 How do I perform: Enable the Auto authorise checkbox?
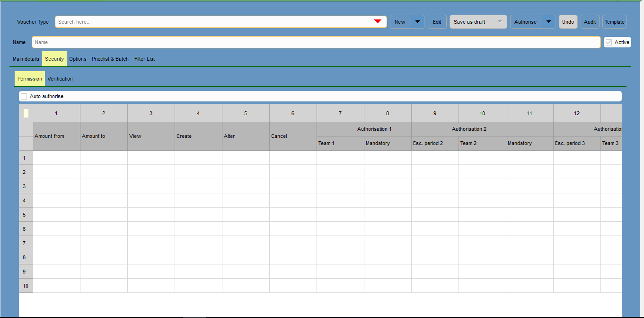pyautogui.click(x=24, y=96)
